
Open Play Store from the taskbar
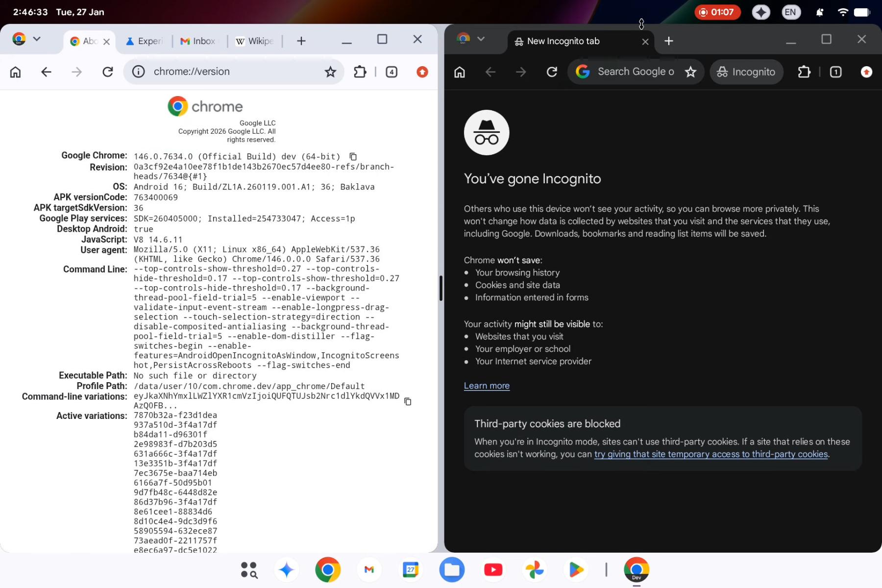576,570
